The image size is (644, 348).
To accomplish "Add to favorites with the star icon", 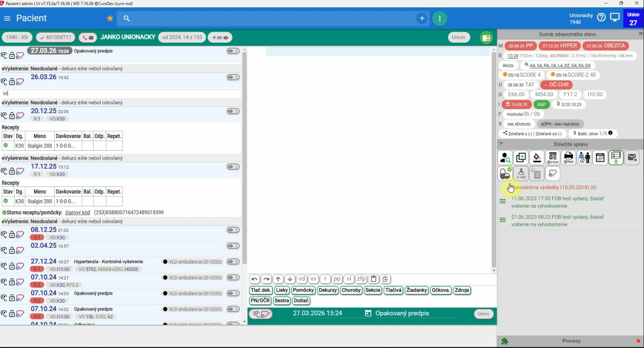I will tap(110, 18).
